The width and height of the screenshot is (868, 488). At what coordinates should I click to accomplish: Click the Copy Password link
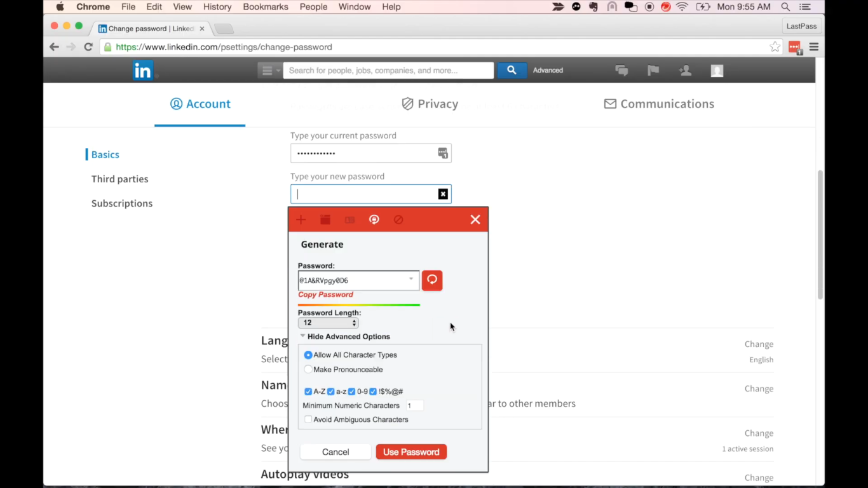click(x=325, y=295)
